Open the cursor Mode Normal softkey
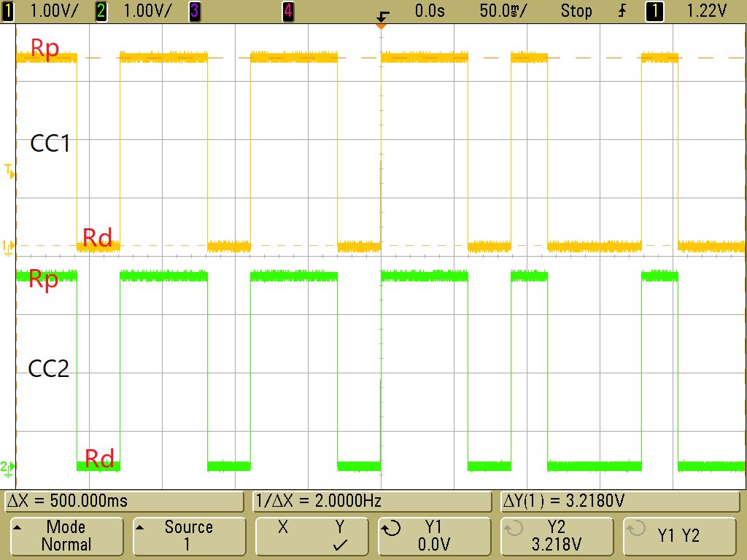 [66, 536]
